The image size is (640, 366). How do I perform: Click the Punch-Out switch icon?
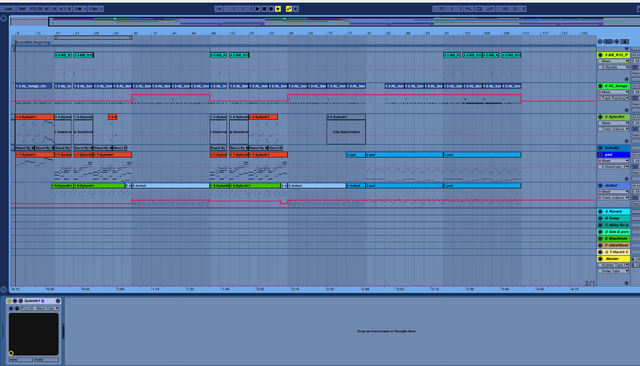point(490,9)
